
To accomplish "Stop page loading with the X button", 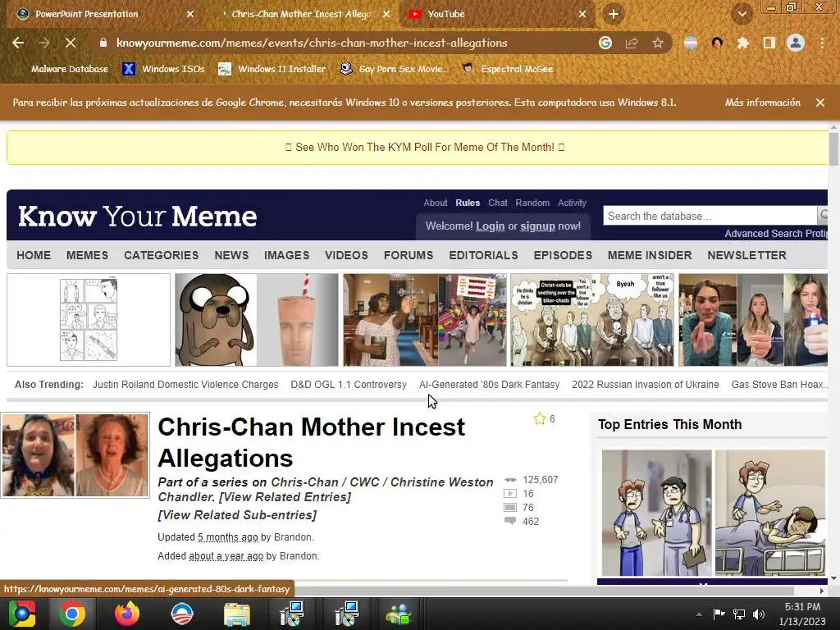I will pyautogui.click(x=71, y=43).
